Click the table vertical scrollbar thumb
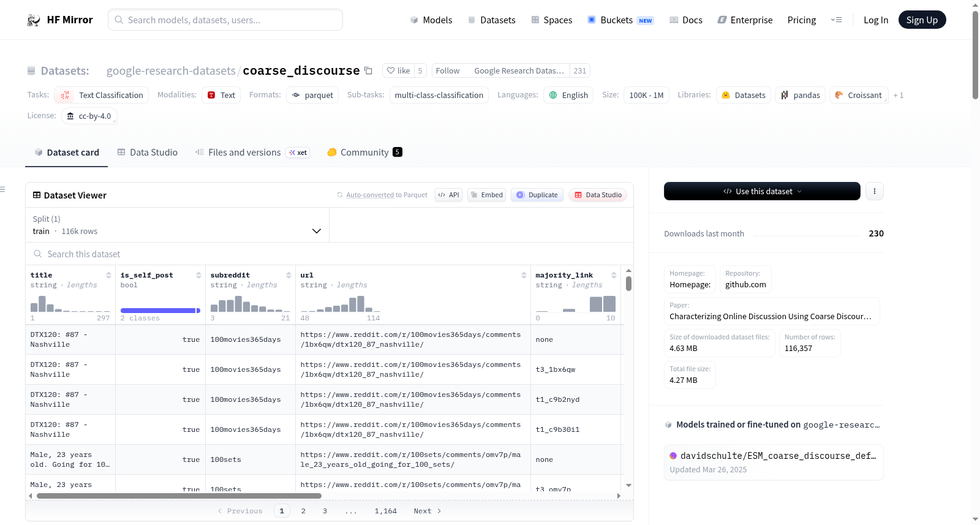Viewport: 980px width, 525px height. point(628,284)
